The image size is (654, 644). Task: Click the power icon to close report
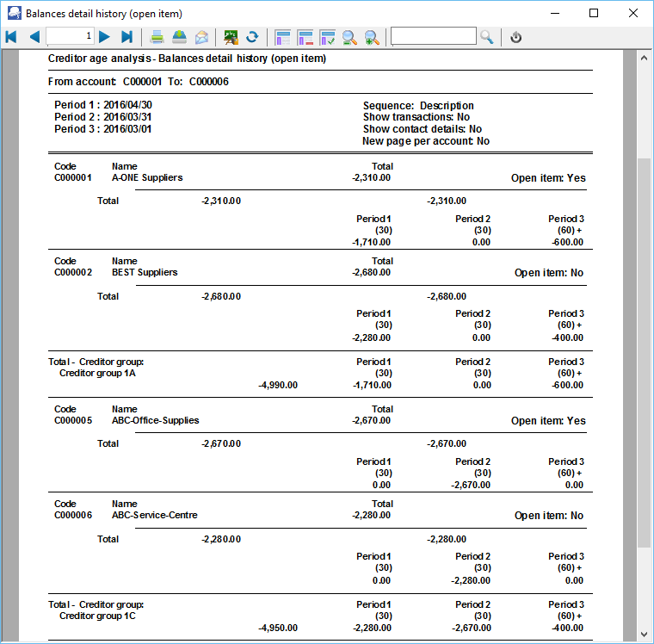515,37
